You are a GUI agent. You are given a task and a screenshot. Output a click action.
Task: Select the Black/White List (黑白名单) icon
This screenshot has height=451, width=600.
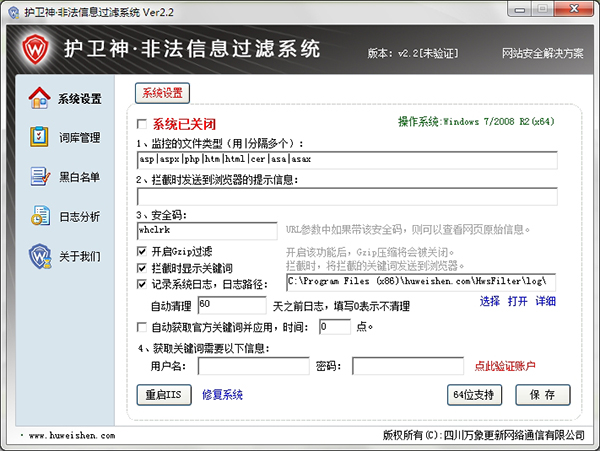(39, 177)
